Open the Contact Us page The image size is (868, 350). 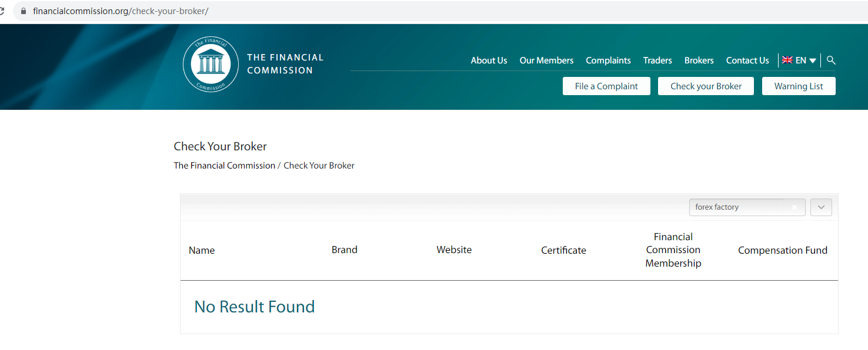(747, 60)
